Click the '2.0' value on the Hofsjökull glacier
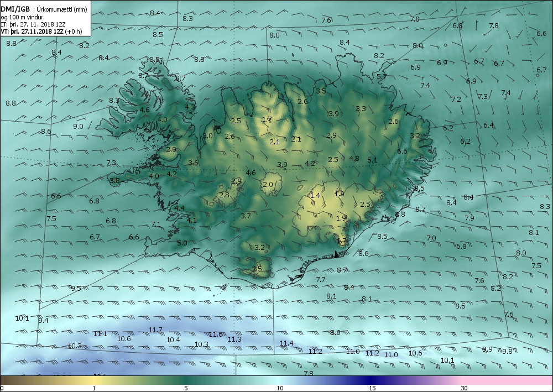Screen dimensions: 553x392 tap(268, 184)
